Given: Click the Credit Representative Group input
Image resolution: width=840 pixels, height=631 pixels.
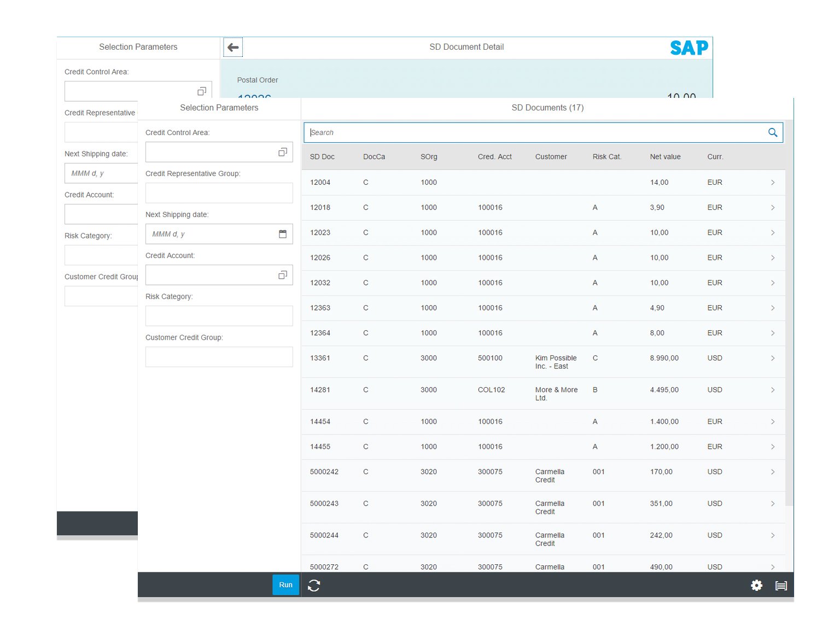Looking at the screenshot, I should pos(219,193).
